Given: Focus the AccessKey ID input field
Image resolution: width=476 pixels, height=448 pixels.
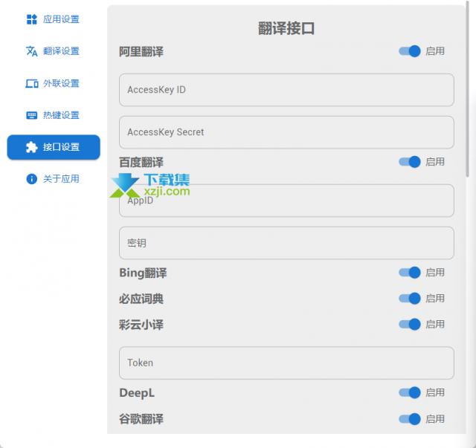Looking at the screenshot, I should [286, 90].
